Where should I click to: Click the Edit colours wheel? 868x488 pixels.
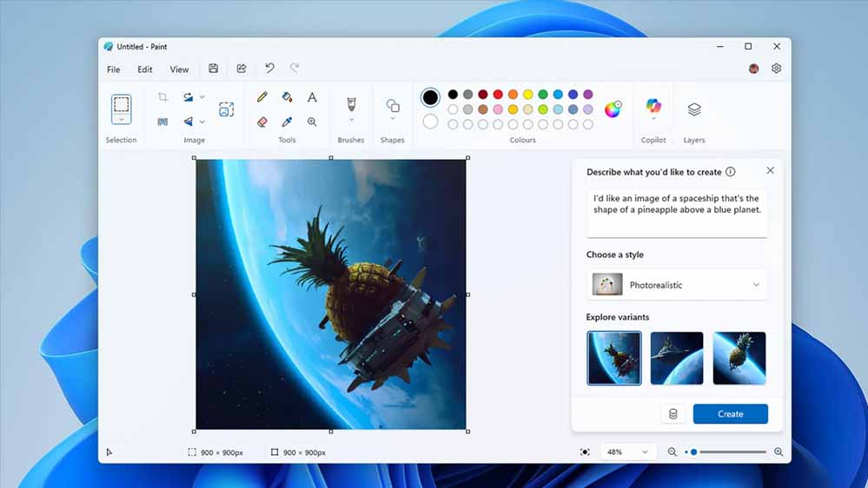[613, 109]
